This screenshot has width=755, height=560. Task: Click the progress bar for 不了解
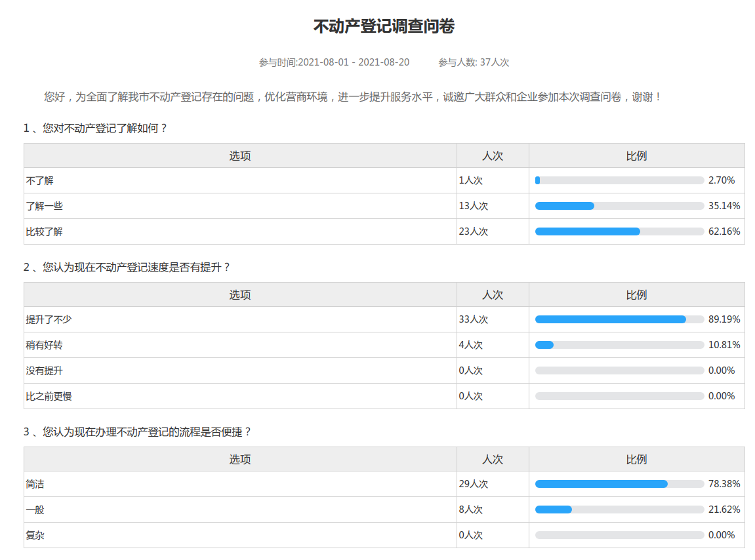point(619,180)
